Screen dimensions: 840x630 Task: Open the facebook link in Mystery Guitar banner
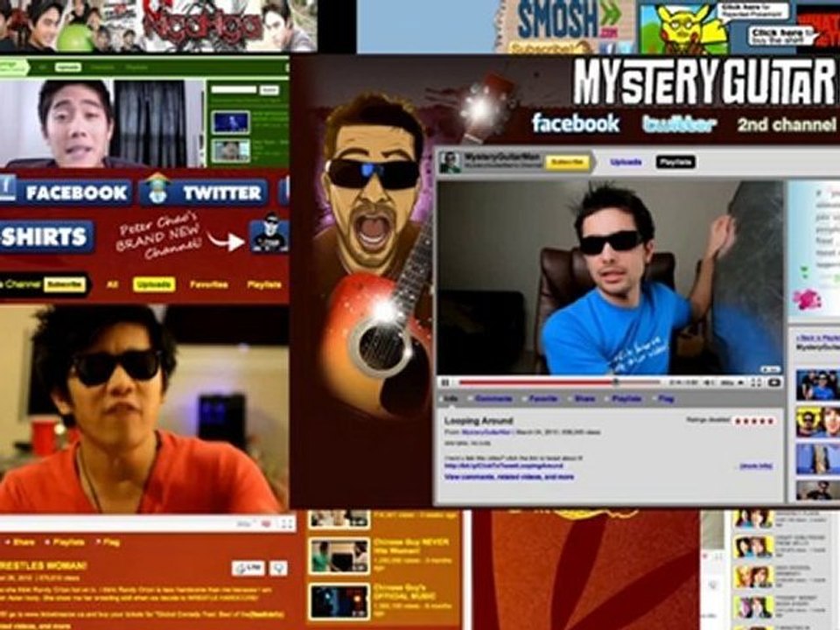click(576, 123)
